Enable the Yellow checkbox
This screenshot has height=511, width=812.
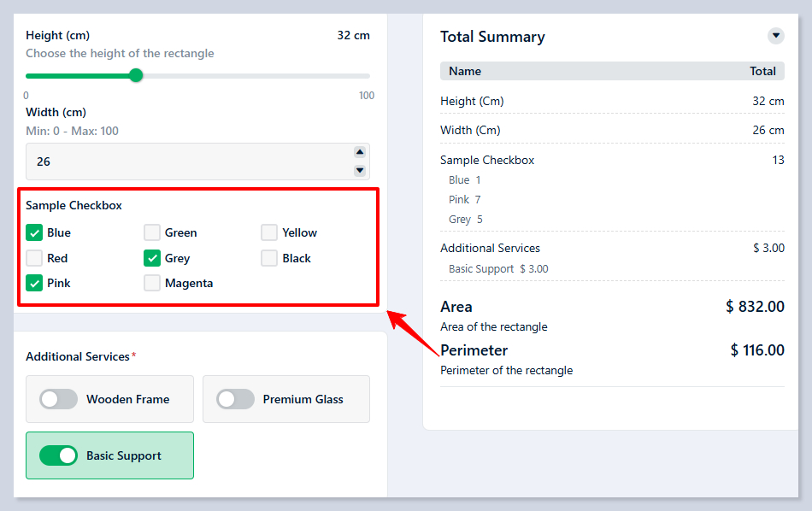click(x=269, y=232)
